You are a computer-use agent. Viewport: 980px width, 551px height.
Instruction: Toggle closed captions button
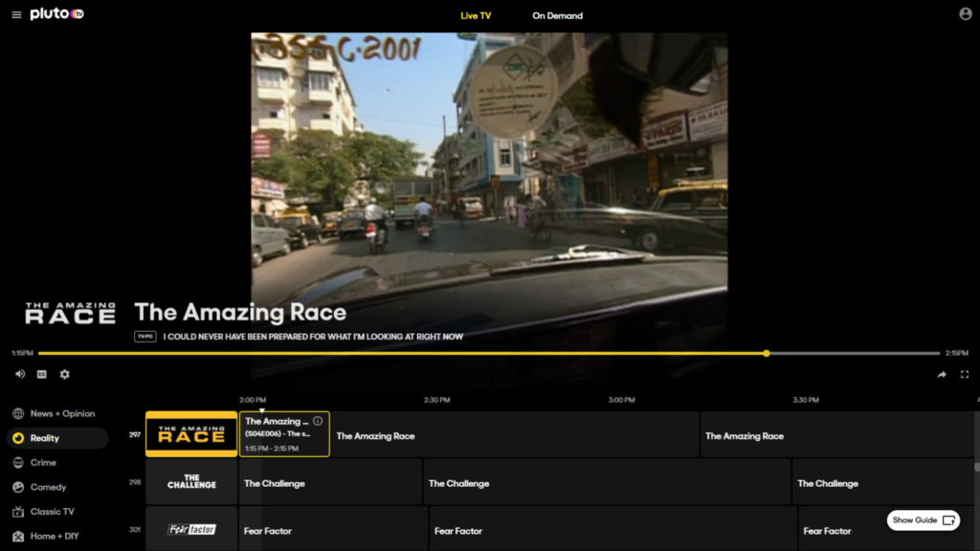(x=42, y=374)
